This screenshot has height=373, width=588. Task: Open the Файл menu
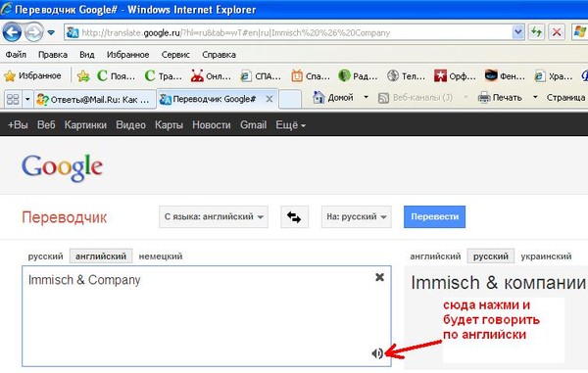point(16,55)
